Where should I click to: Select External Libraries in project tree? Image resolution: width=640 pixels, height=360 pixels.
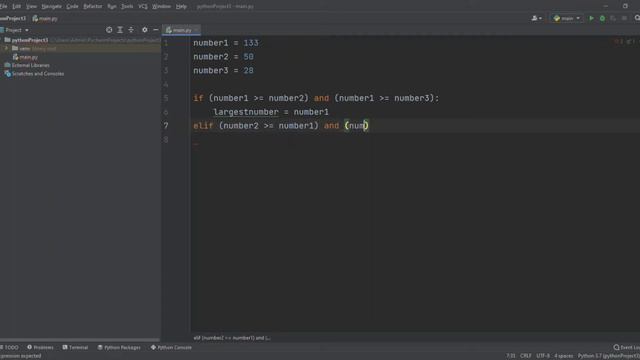(27, 65)
